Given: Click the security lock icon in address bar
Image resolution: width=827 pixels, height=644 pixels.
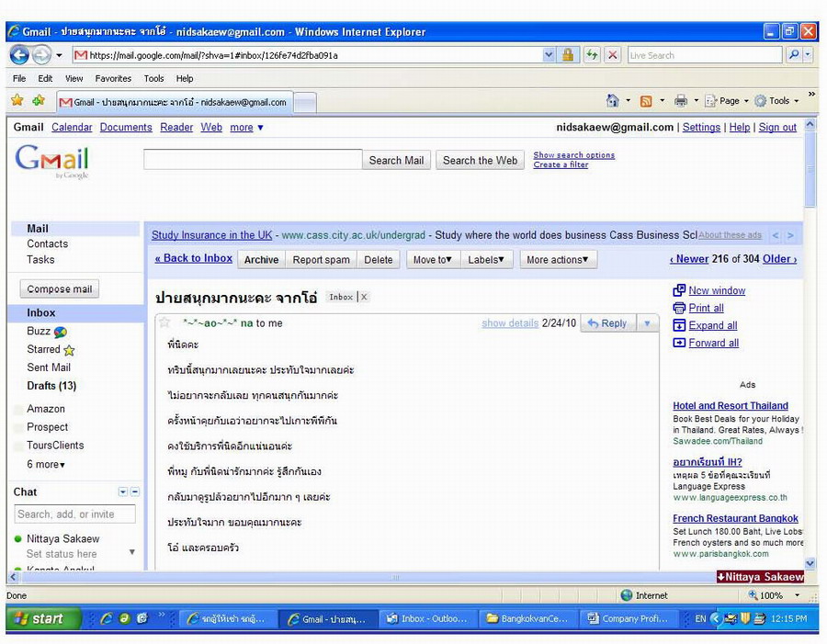Looking at the screenshot, I should point(568,55).
